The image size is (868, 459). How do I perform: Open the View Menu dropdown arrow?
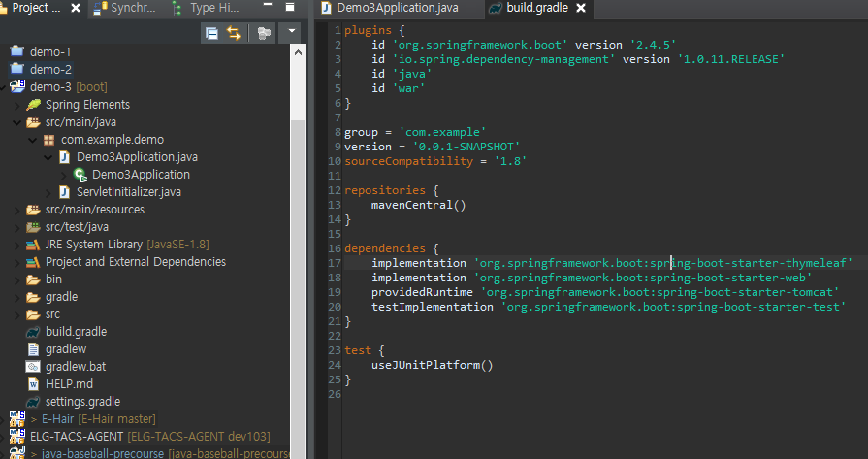[291, 32]
